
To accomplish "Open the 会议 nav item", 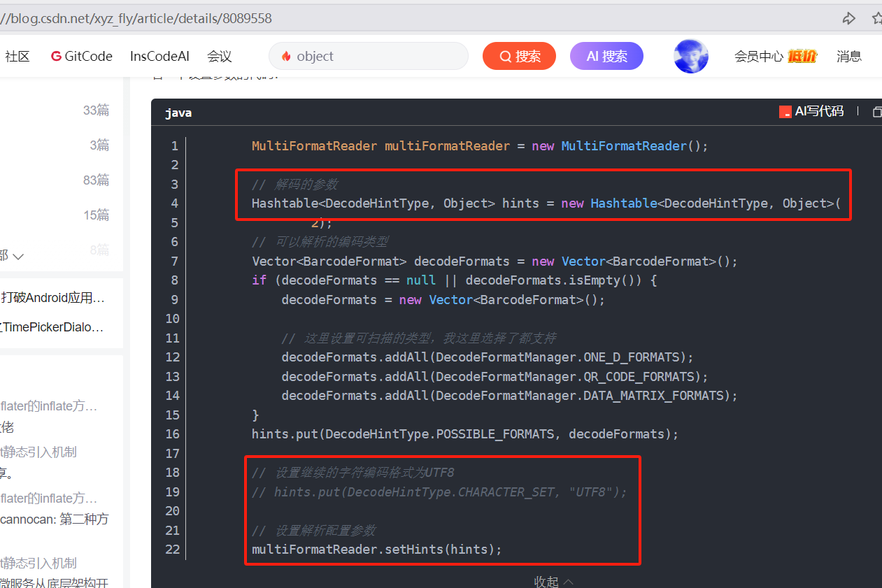I will click(220, 57).
